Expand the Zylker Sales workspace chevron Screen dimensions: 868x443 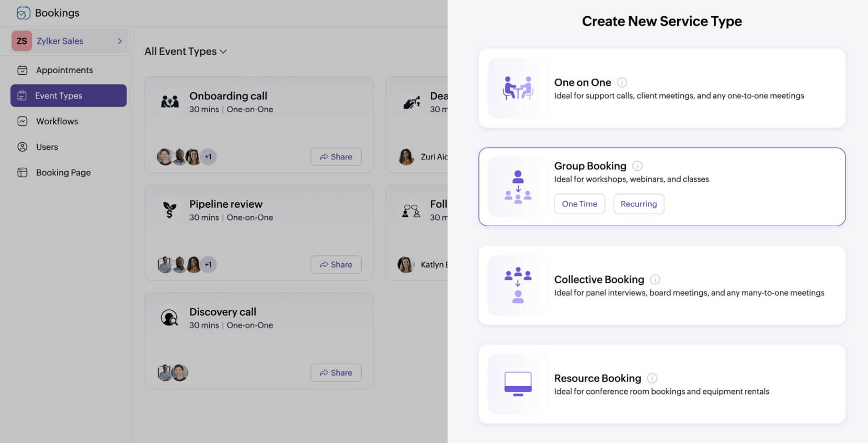120,41
